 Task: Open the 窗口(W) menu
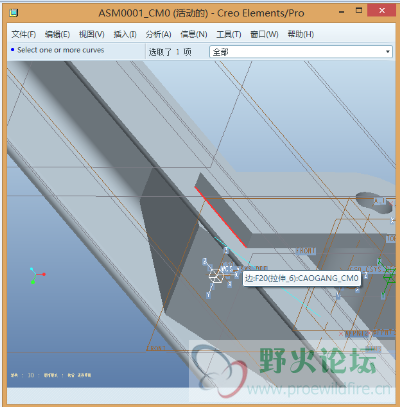point(264,34)
